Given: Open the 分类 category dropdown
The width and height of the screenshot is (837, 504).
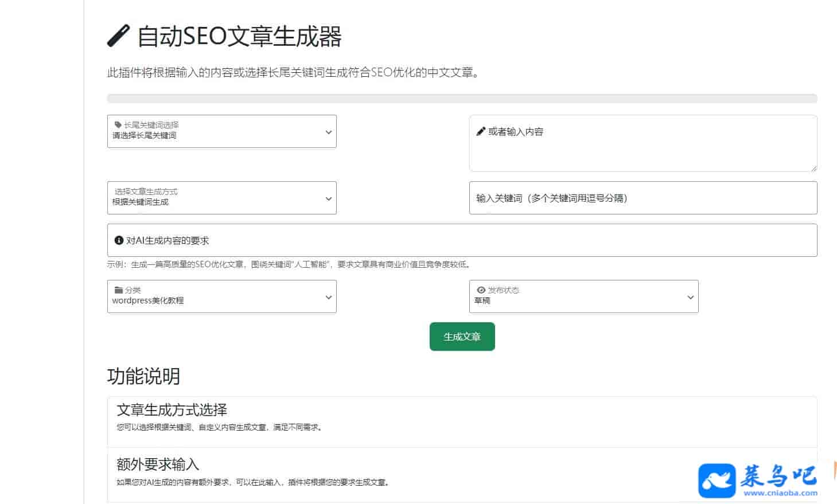Looking at the screenshot, I should pos(221,296).
